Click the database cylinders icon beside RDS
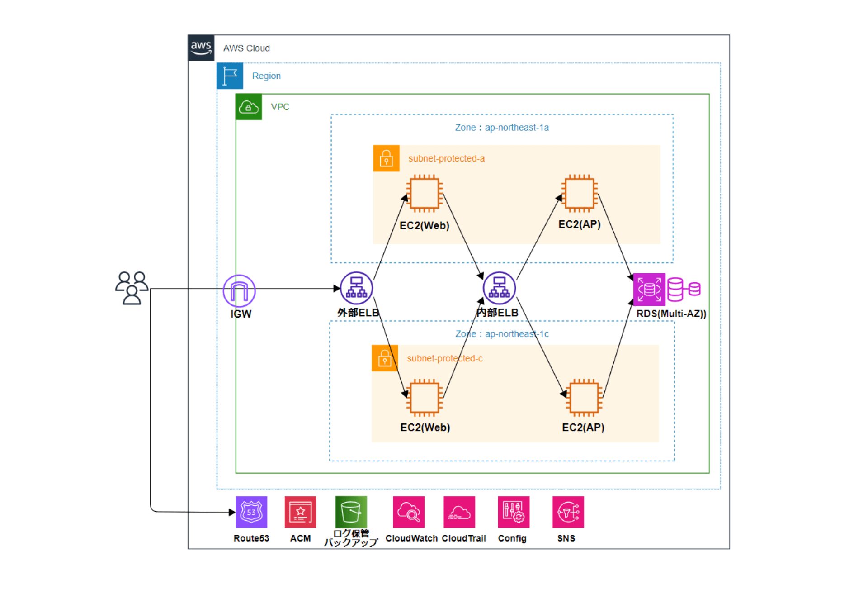Image resolution: width=868 pixels, height=599 pixels. click(684, 290)
